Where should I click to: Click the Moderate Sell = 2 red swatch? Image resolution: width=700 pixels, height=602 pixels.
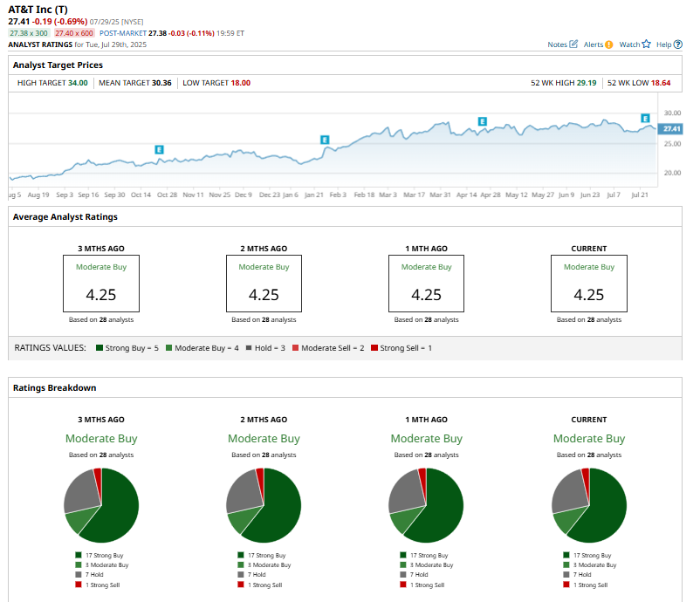click(295, 347)
